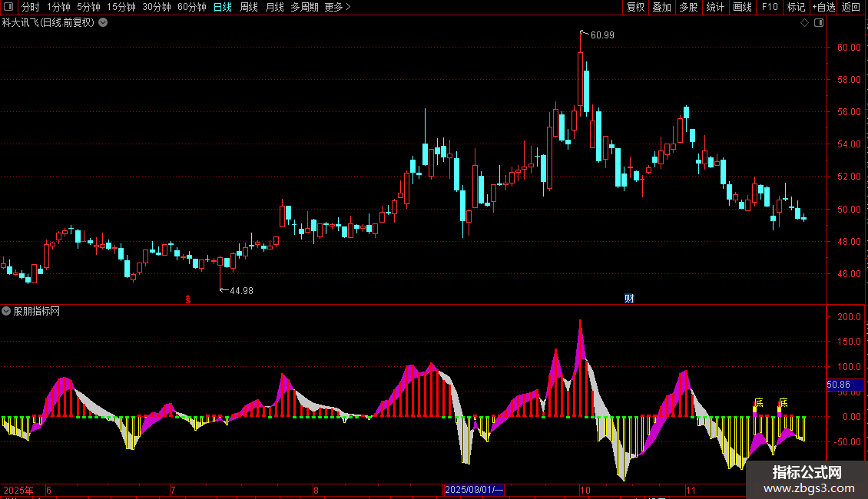The image size is (868, 499).
Task: Click the 60.00 price axis label
Action: pos(849,48)
